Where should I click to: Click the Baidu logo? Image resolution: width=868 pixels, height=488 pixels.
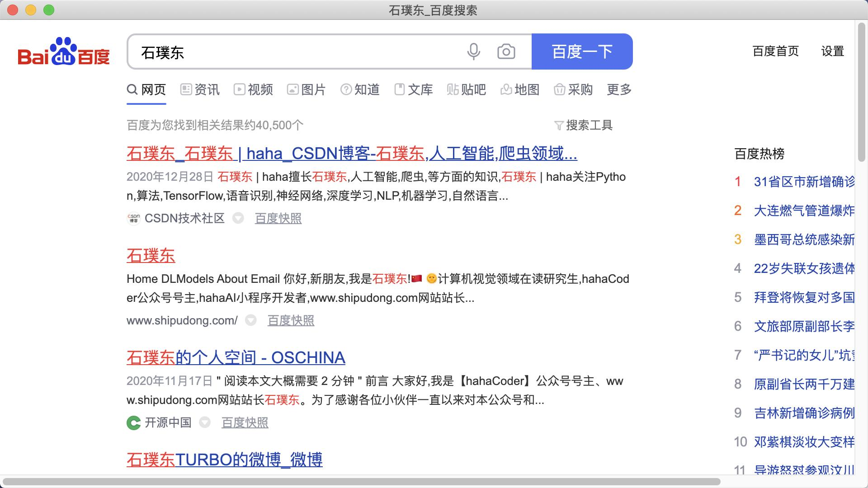[x=63, y=53]
